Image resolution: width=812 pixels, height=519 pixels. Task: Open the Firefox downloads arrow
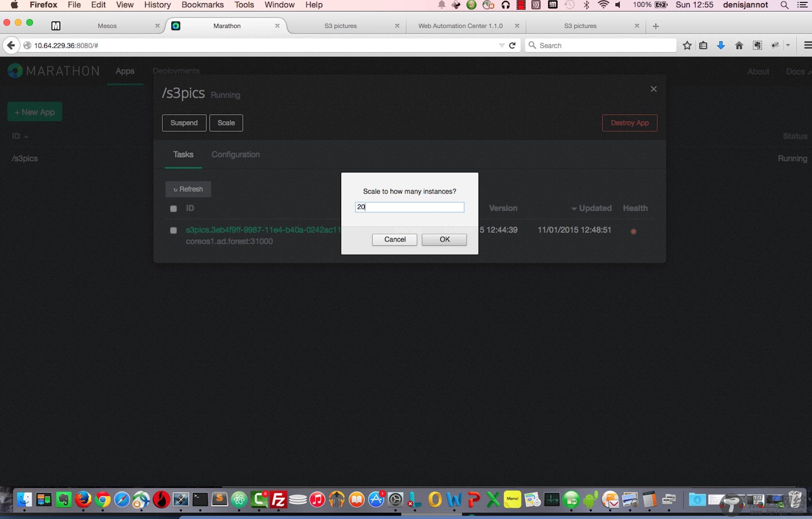721,45
